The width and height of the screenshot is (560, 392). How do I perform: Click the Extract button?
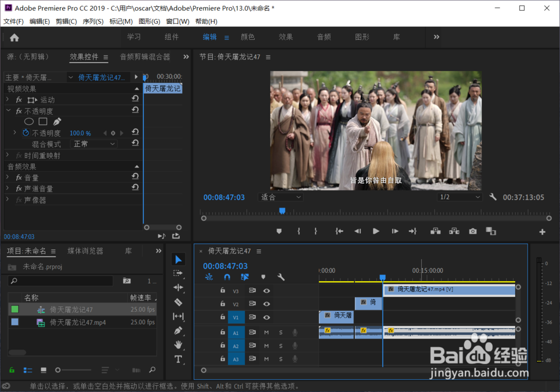[454, 231]
